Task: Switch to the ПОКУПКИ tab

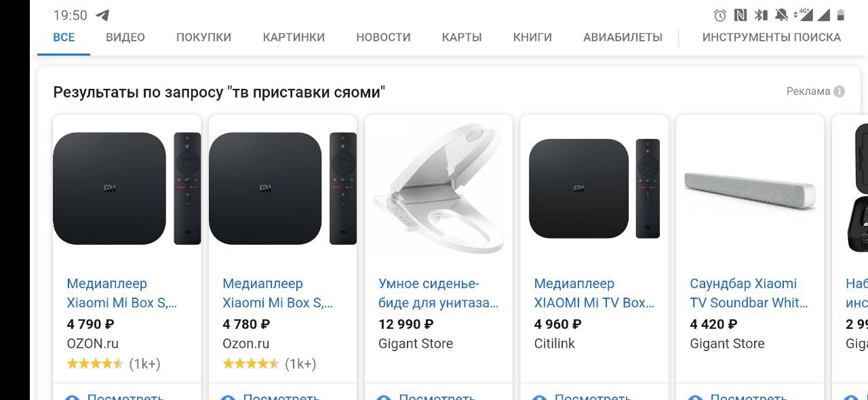Action: [x=203, y=37]
